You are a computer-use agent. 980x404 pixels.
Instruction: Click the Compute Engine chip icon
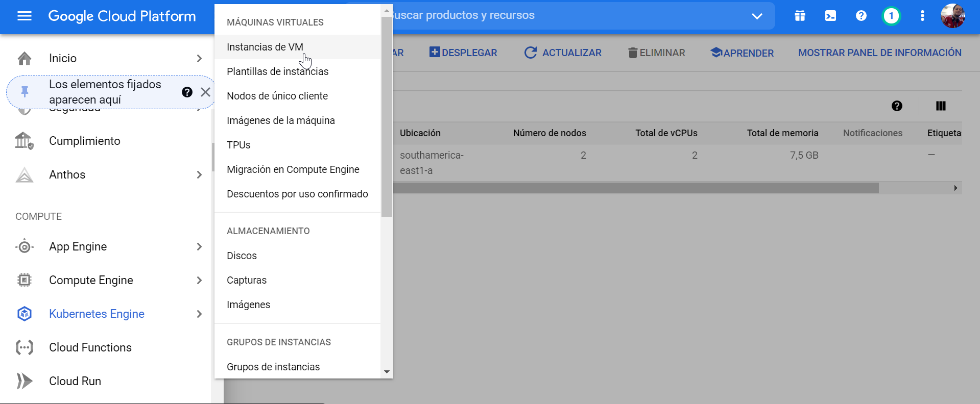point(24,280)
